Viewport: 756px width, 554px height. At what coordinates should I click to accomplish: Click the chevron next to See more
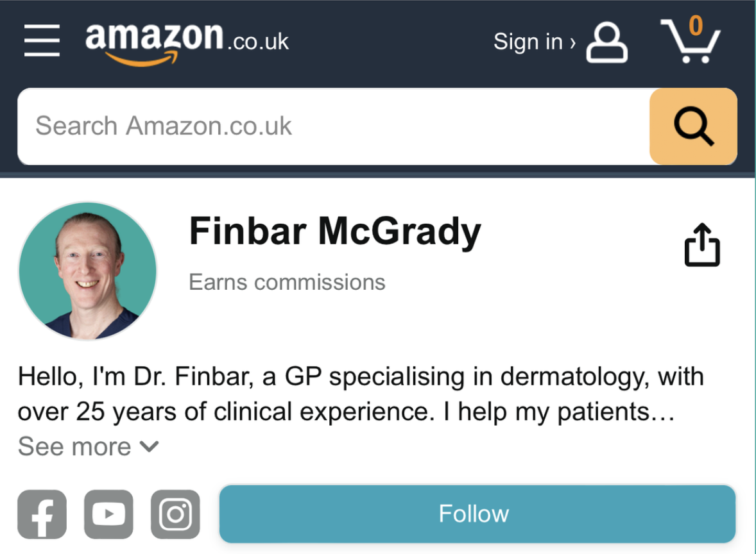[x=149, y=446]
